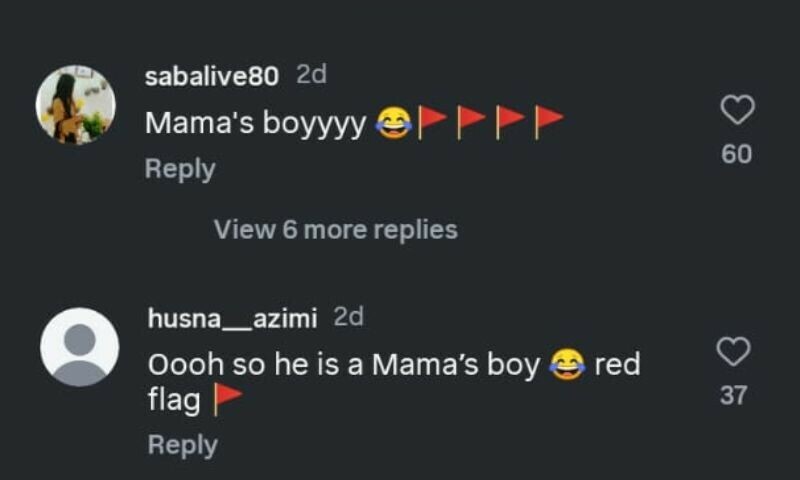Open sabalive80's profile picture
This screenshot has height=480, width=800.
tap(76, 105)
